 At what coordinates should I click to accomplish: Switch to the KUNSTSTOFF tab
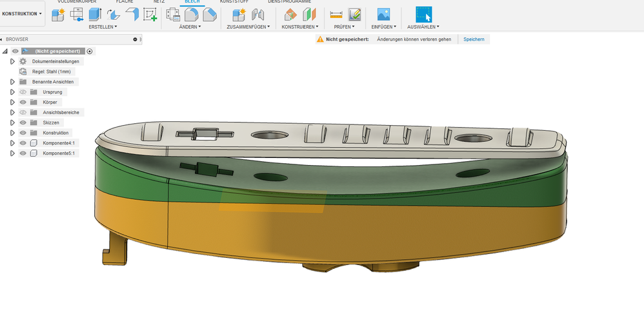tap(234, 2)
